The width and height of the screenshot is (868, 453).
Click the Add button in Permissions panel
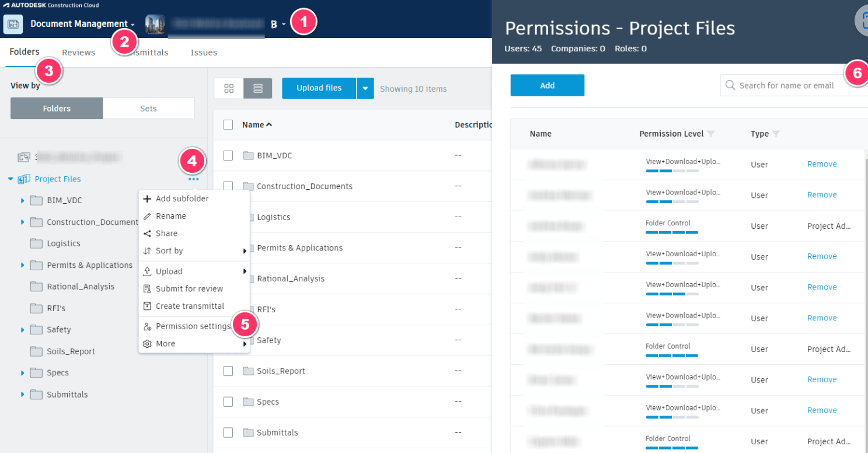point(547,85)
